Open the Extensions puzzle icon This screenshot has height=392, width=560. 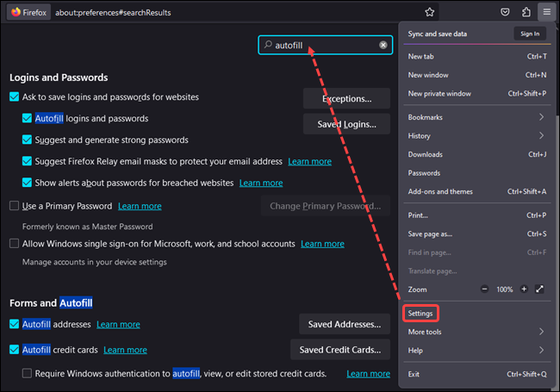(x=526, y=12)
